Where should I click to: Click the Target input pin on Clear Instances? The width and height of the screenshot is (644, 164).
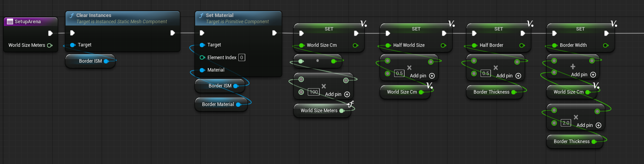point(72,45)
